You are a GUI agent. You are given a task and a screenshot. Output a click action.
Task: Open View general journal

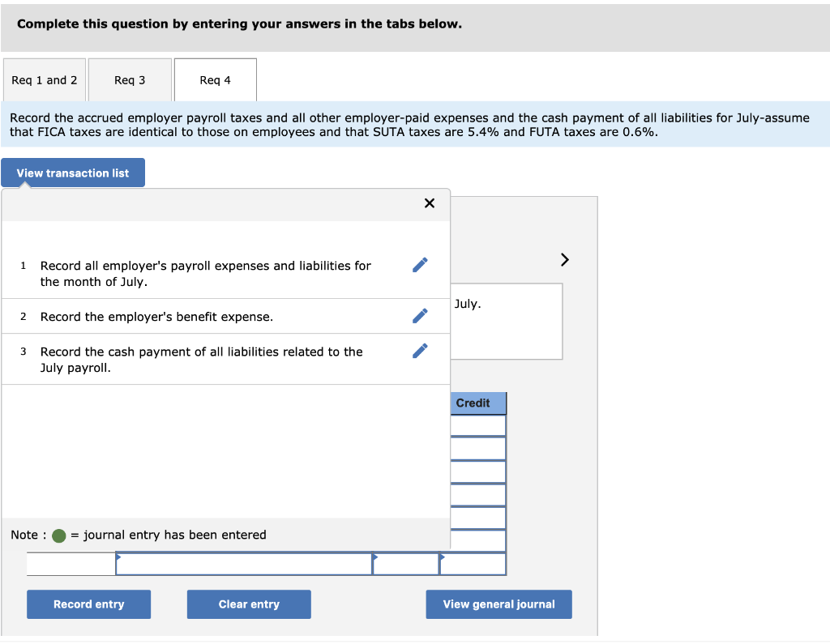tap(498, 604)
